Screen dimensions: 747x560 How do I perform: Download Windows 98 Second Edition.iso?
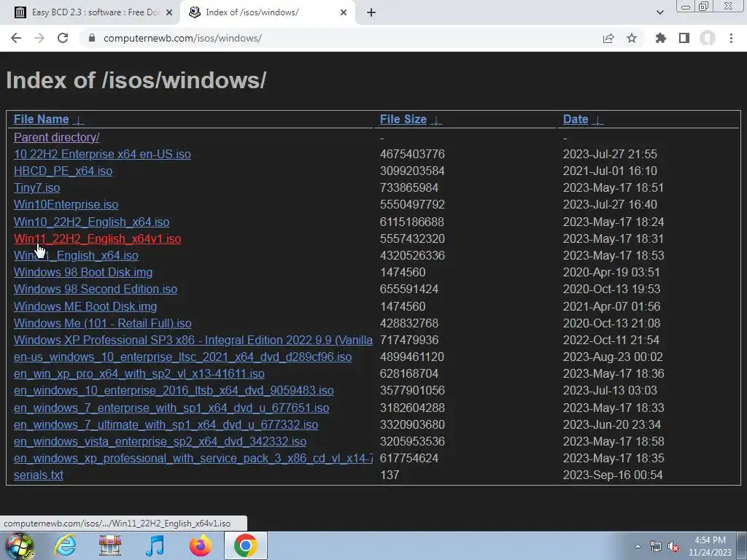(96, 289)
